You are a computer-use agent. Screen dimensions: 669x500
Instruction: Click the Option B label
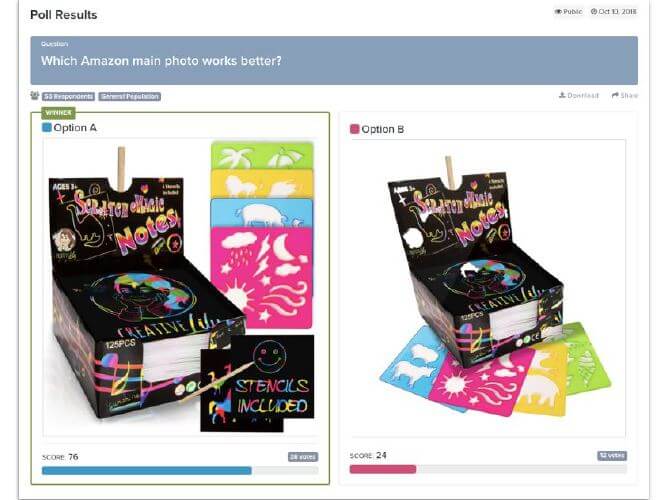383,129
